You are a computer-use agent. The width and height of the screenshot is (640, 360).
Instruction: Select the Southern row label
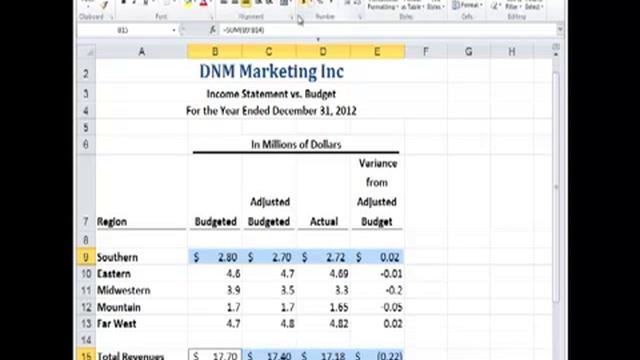pyautogui.click(x=118, y=257)
